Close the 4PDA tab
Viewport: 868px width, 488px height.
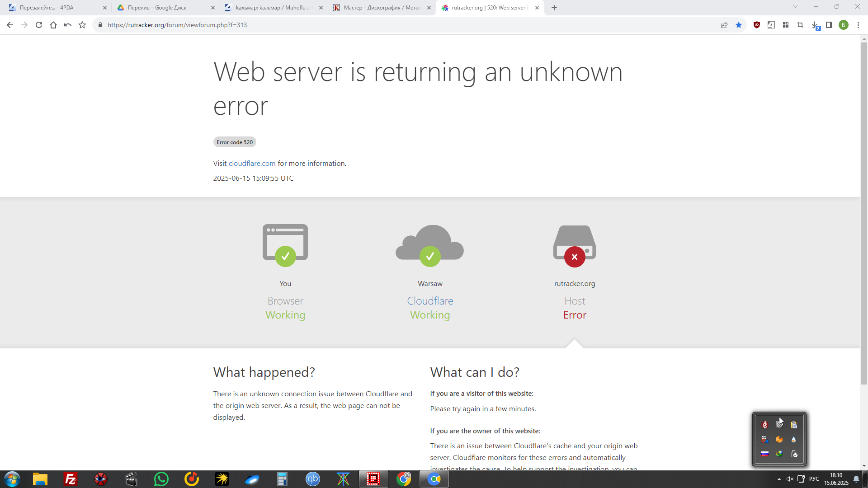(105, 8)
